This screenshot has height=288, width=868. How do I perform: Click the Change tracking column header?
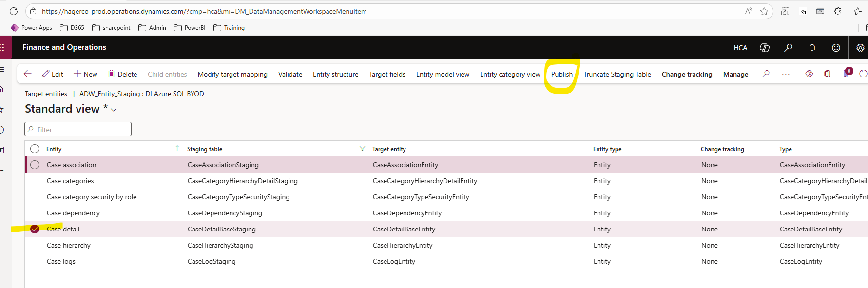point(722,149)
